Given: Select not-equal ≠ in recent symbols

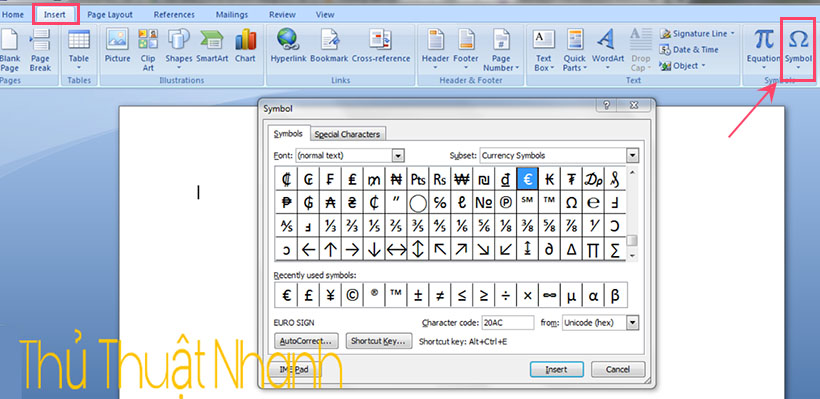Looking at the screenshot, I should click(x=440, y=295).
